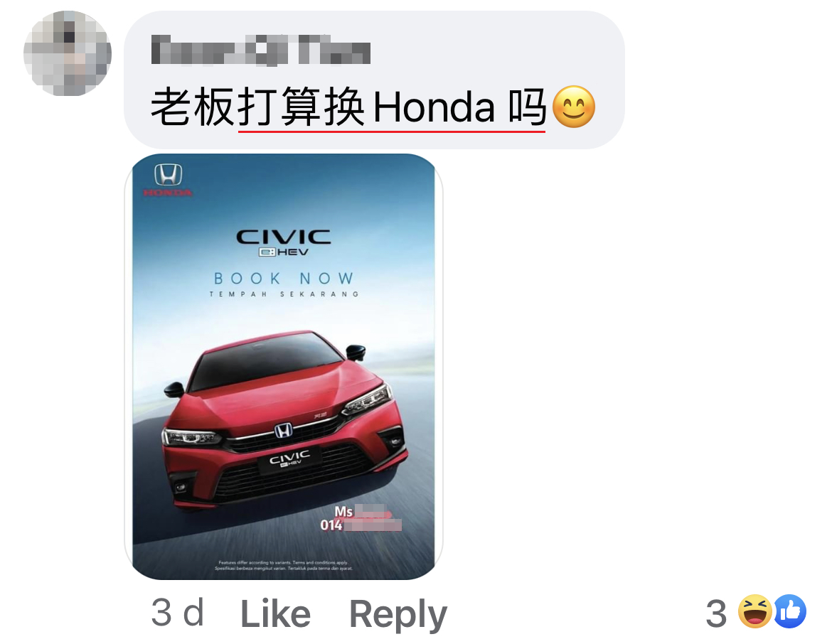The height and width of the screenshot is (644, 832).
Task: Click the TEMPAH SEKARANG subtitle in the ad
Action: [284, 294]
